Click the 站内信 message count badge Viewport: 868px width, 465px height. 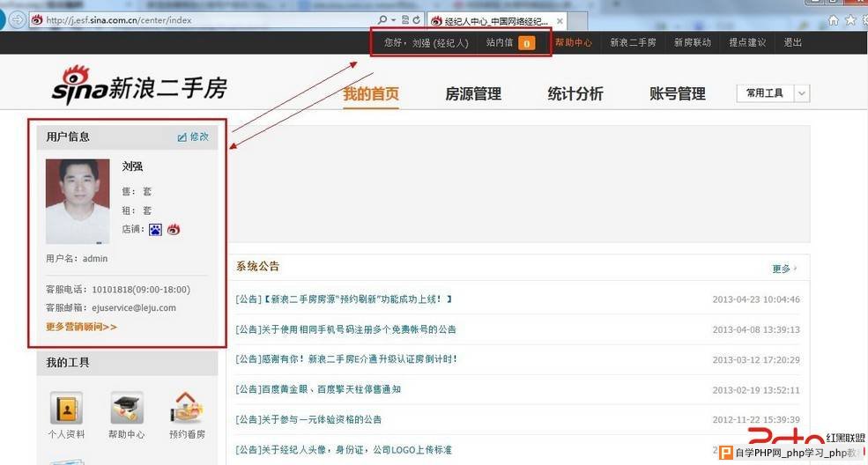click(526, 43)
